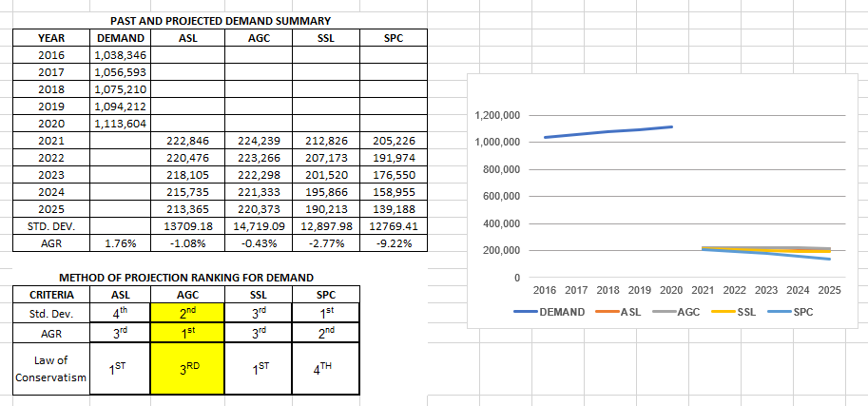Click METHOD OF PROJECTION RANKING FOR DEMAND title

click(186, 278)
